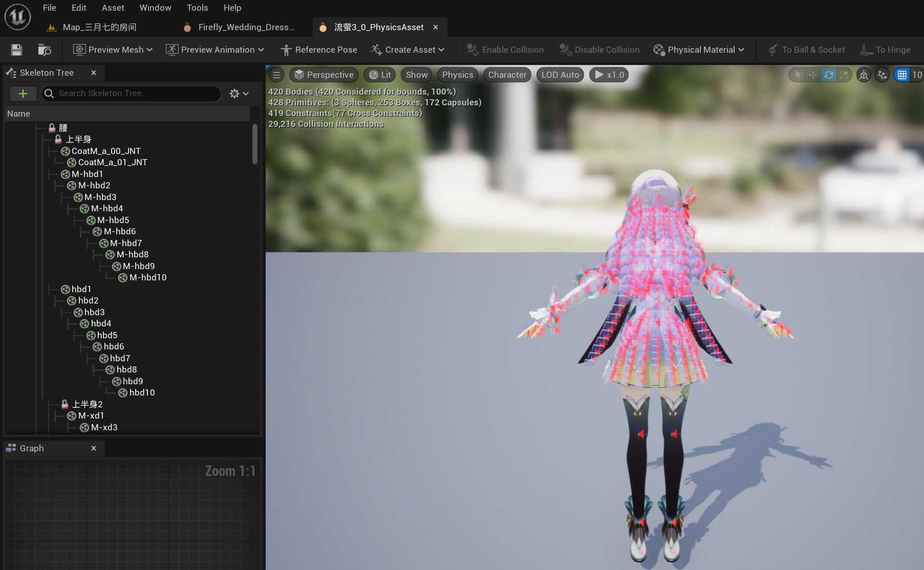
Task: Select the CoatM_a_01_JNT body
Action: pyautogui.click(x=113, y=162)
